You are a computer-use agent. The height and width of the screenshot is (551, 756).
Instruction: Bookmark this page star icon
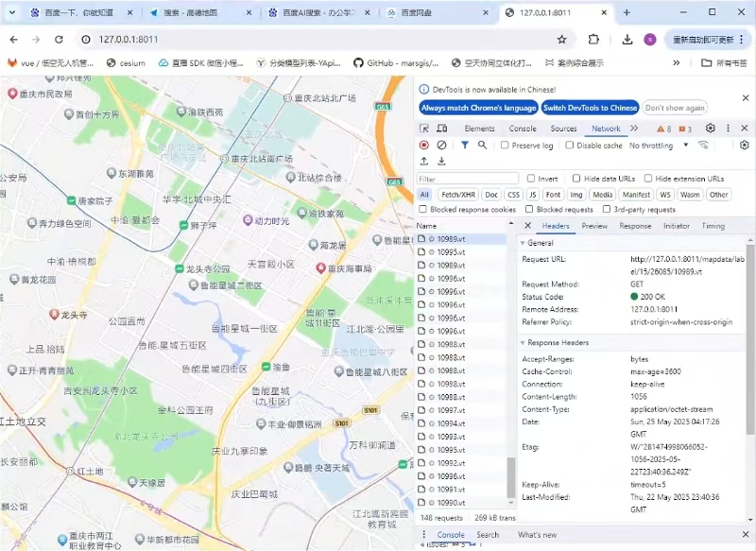point(561,40)
